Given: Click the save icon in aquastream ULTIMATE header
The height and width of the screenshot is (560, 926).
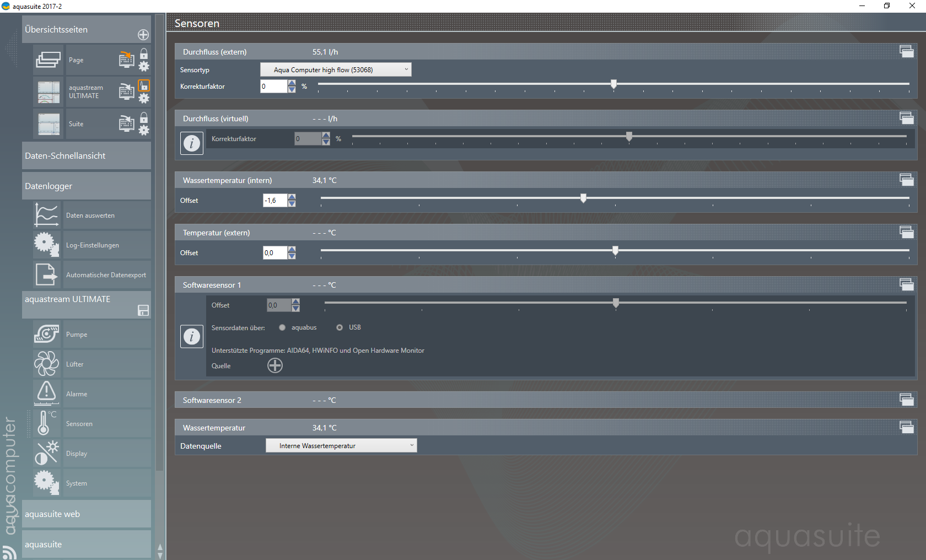Looking at the screenshot, I should tap(143, 311).
